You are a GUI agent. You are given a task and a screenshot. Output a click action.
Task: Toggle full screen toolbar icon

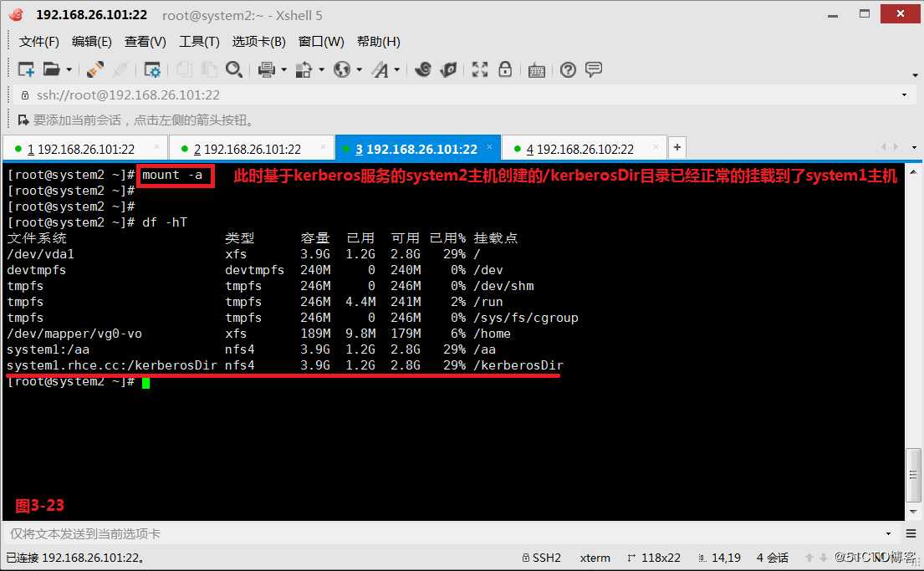(480, 69)
